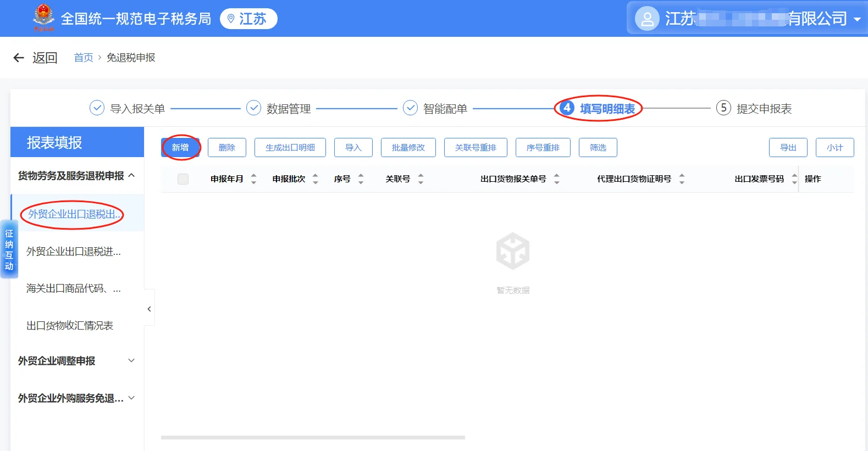Open the 征纳互动 side widget
Image resolution: width=868 pixels, height=451 pixels.
(9, 249)
